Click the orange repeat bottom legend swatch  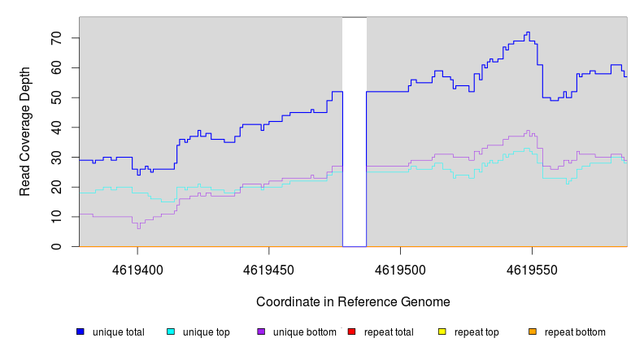[x=533, y=332]
